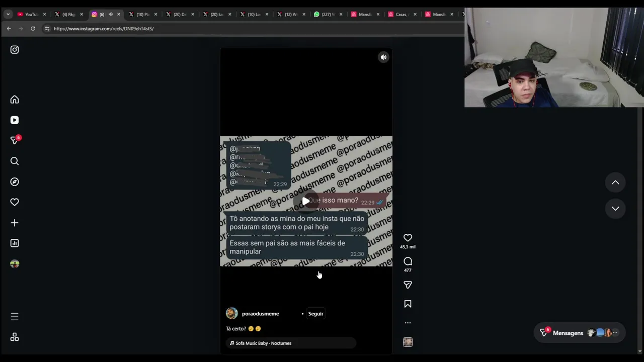Open direct messages icon with badge 6
Viewport: 644px width, 362px height.
(x=15, y=140)
